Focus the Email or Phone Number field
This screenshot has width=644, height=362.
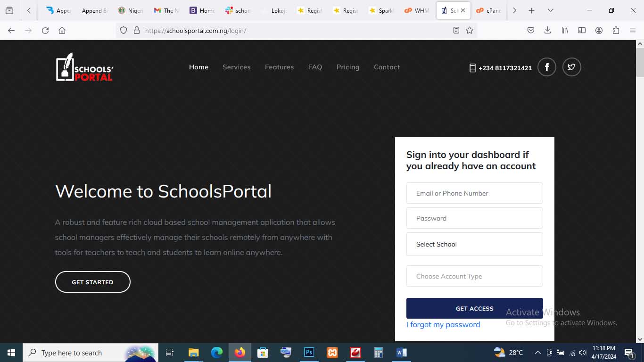[474, 193]
